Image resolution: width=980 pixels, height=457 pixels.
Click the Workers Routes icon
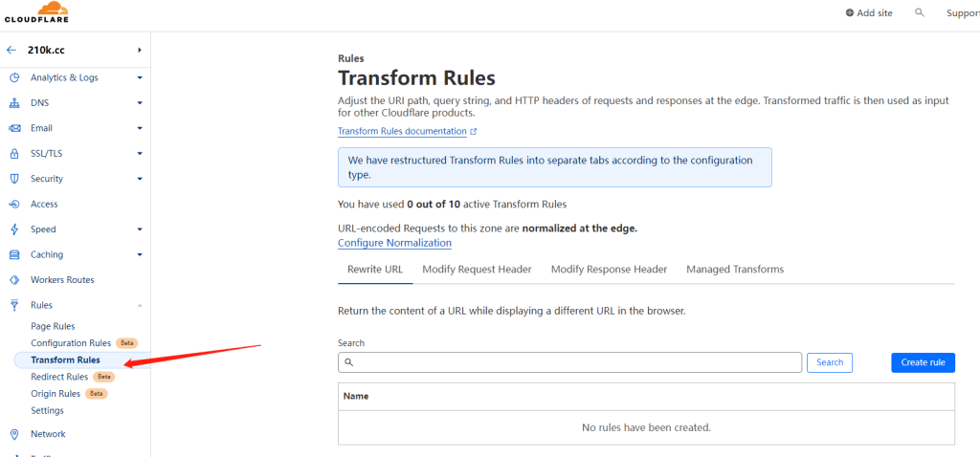point(14,280)
